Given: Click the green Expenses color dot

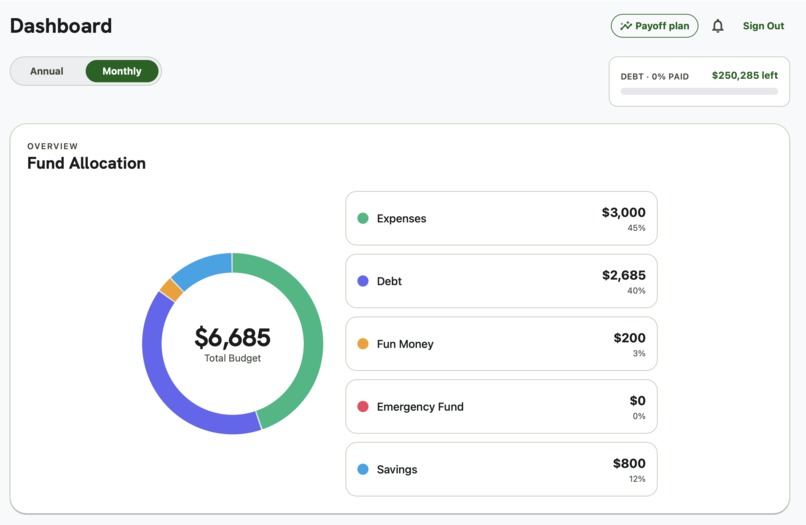Looking at the screenshot, I should coord(363,218).
